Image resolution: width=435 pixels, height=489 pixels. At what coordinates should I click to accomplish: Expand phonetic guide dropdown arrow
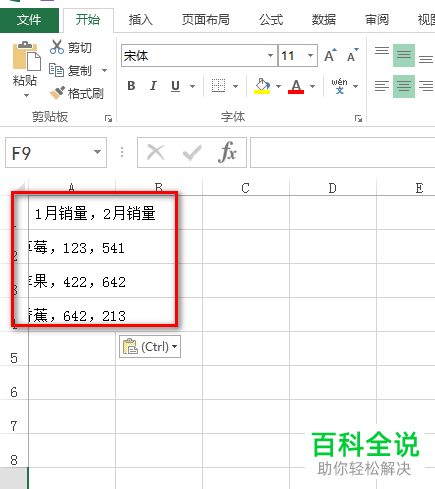(355, 86)
